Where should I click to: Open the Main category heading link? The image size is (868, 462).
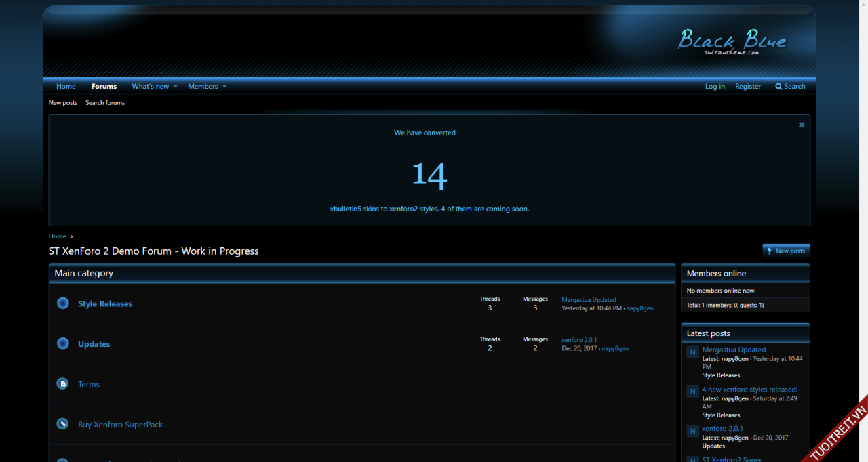[x=84, y=273]
